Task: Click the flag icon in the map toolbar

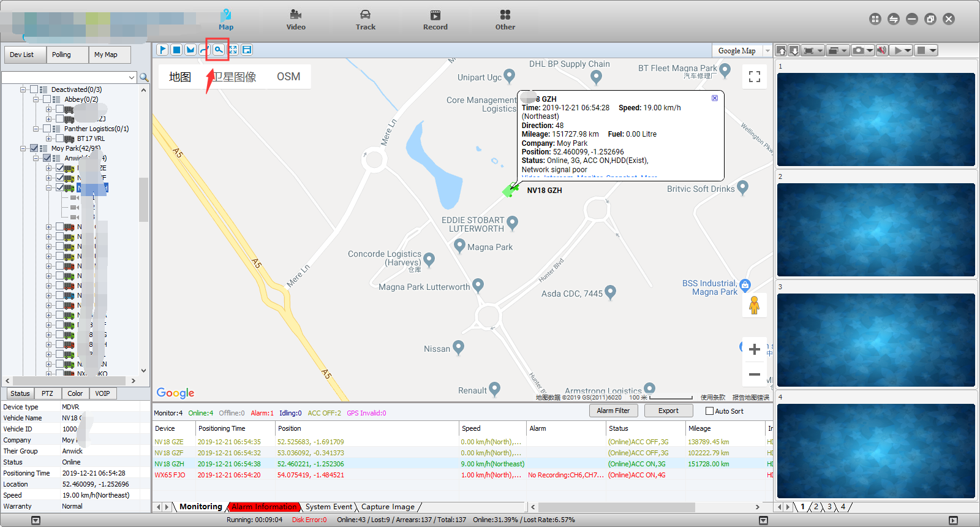Action: click(x=162, y=50)
